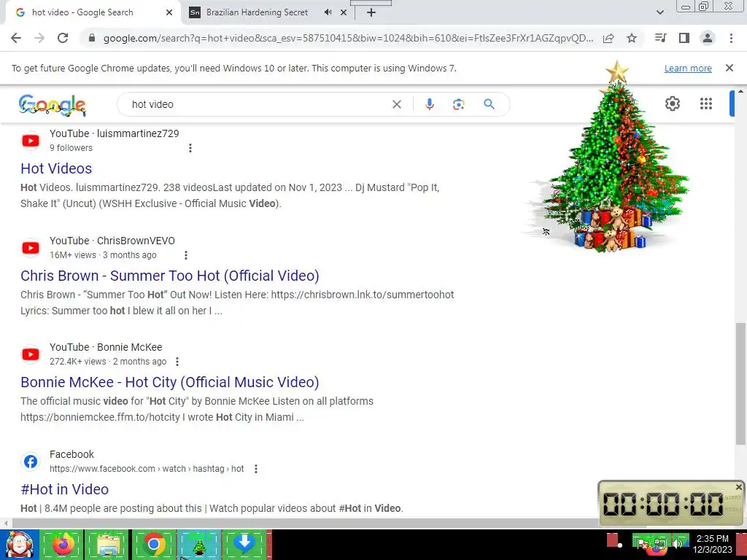Screen dimensions: 747x560
Task: Clear the search box text
Action: pyautogui.click(x=396, y=104)
